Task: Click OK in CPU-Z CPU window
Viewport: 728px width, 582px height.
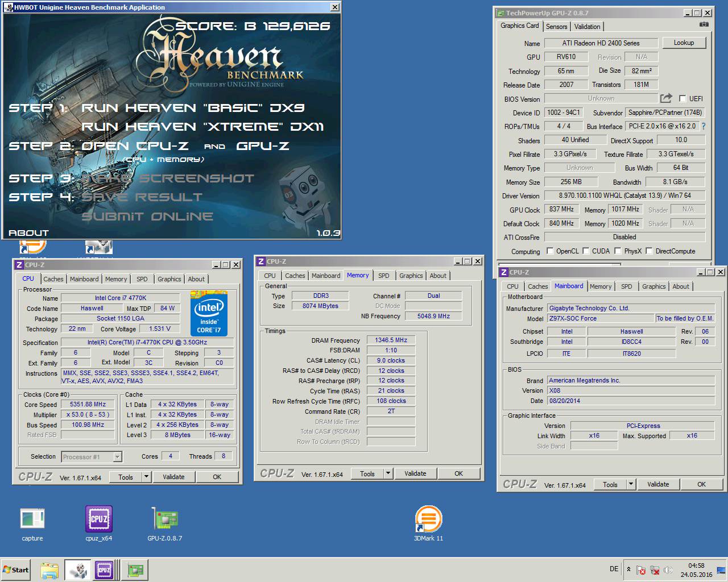Action: click(217, 477)
